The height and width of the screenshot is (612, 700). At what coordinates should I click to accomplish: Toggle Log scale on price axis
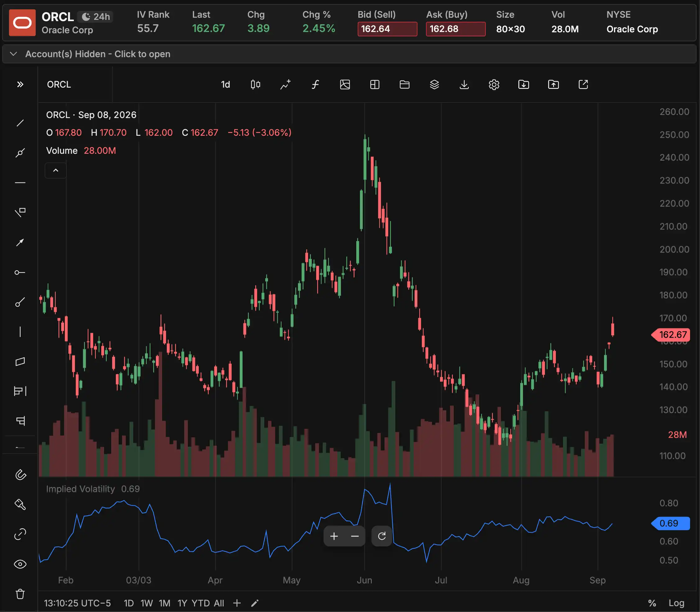coord(676,603)
